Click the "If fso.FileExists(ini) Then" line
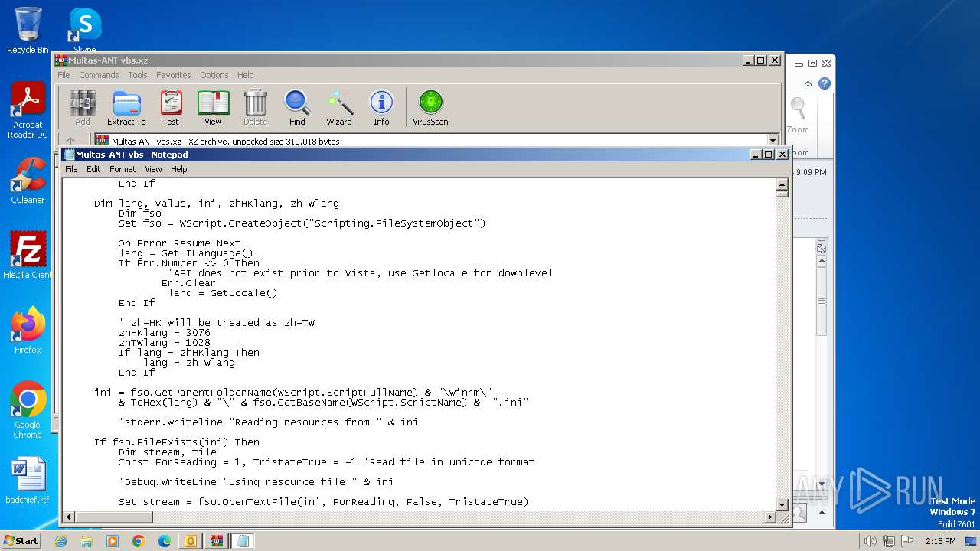The width and height of the screenshot is (980, 551). coord(177,442)
